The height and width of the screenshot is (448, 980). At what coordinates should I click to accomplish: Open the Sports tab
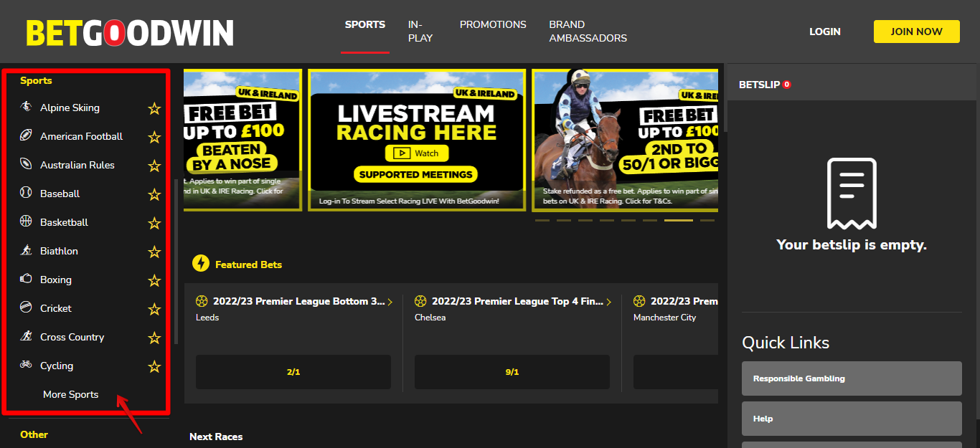365,24
